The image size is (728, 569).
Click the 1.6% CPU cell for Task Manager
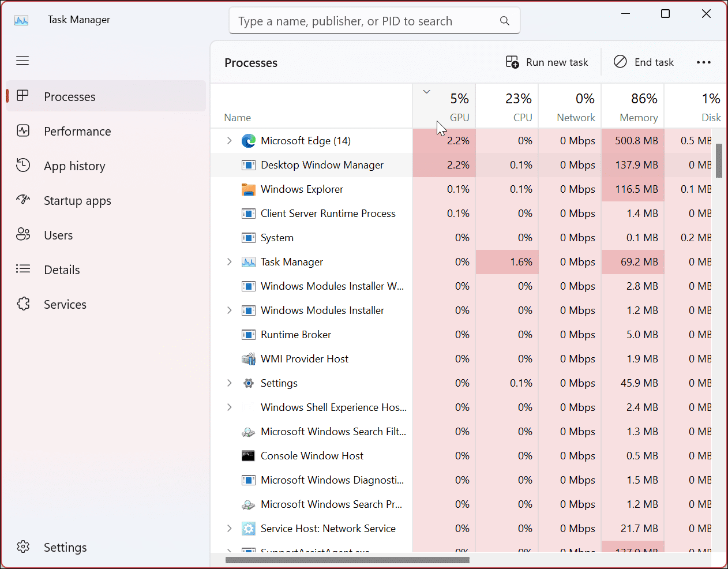[x=507, y=262]
